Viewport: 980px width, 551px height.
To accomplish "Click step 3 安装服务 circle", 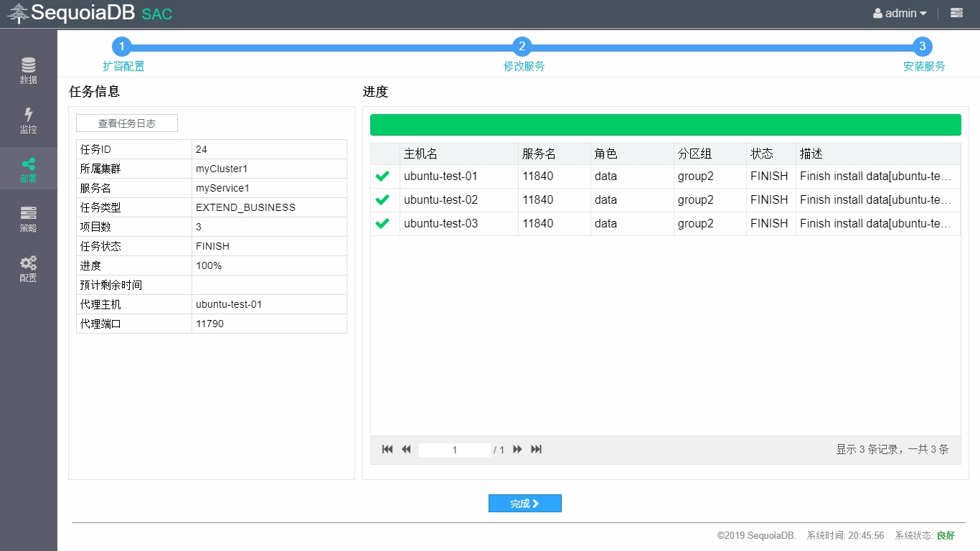I will point(923,47).
